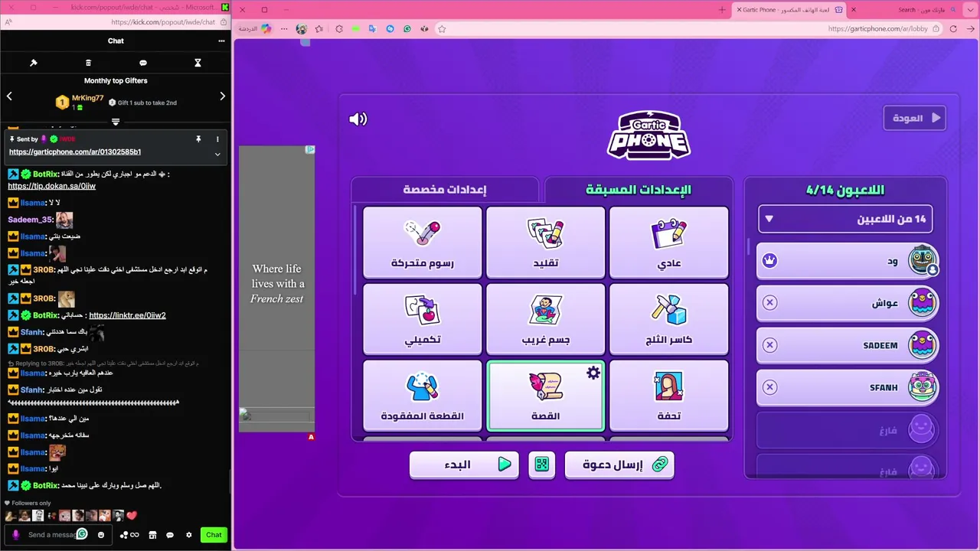Select the جسم غريب game mode card
980x551 pixels.
[x=546, y=319]
